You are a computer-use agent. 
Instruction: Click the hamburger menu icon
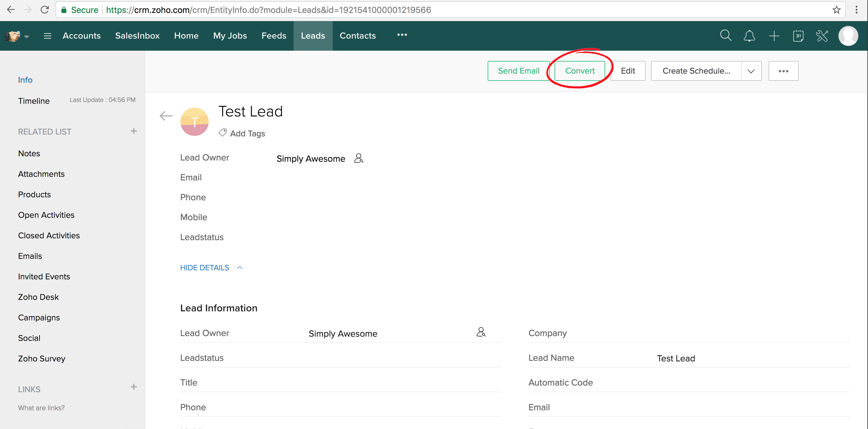[48, 36]
